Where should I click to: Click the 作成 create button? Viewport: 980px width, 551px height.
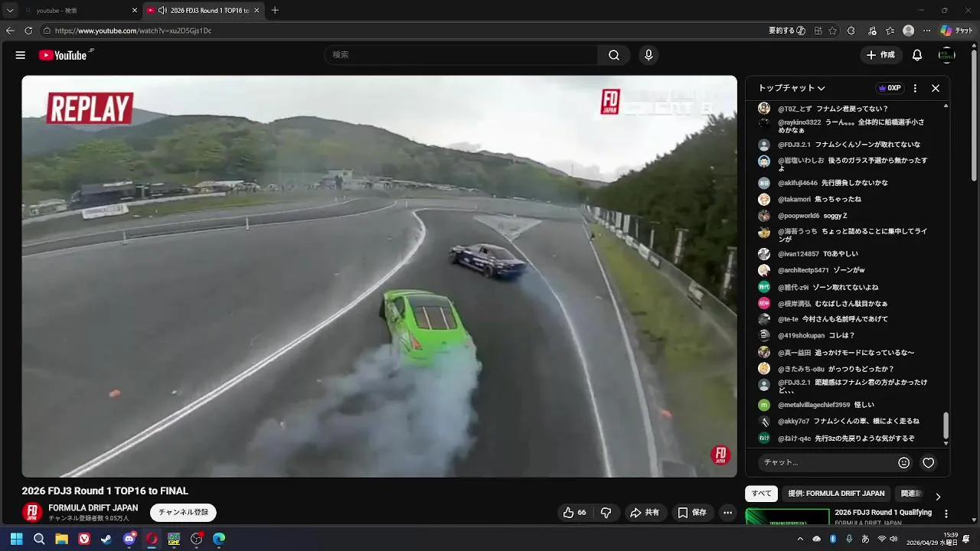pyautogui.click(x=880, y=55)
